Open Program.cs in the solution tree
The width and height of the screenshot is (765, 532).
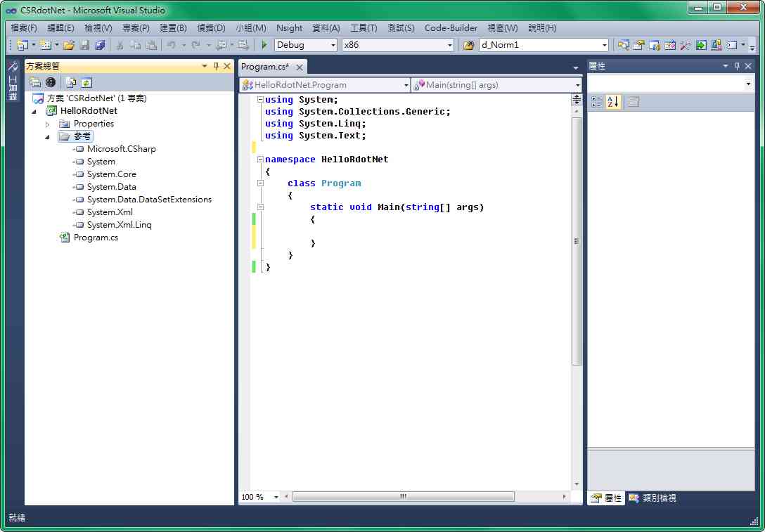[x=96, y=238]
